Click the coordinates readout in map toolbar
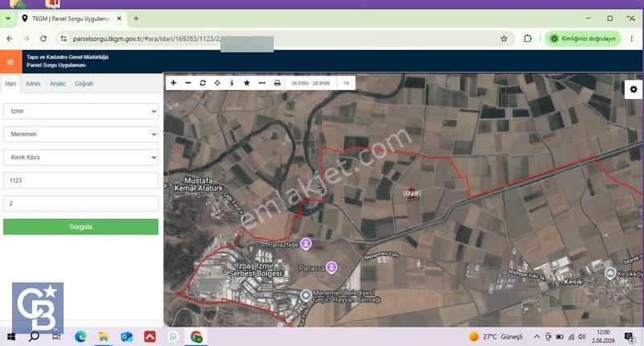 tap(311, 83)
